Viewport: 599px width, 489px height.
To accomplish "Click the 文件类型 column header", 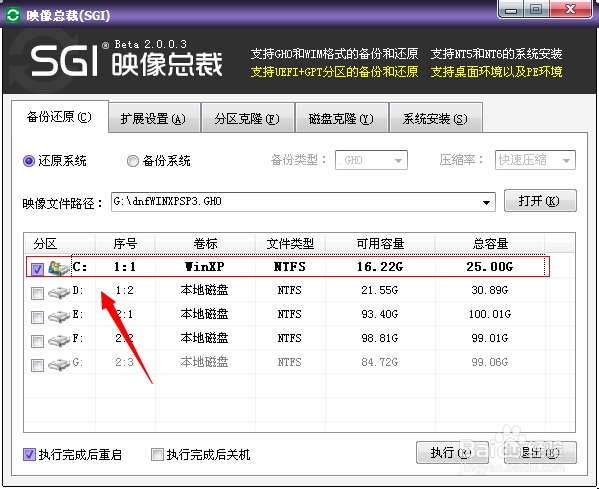I will pyautogui.click(x=290, y=243).
